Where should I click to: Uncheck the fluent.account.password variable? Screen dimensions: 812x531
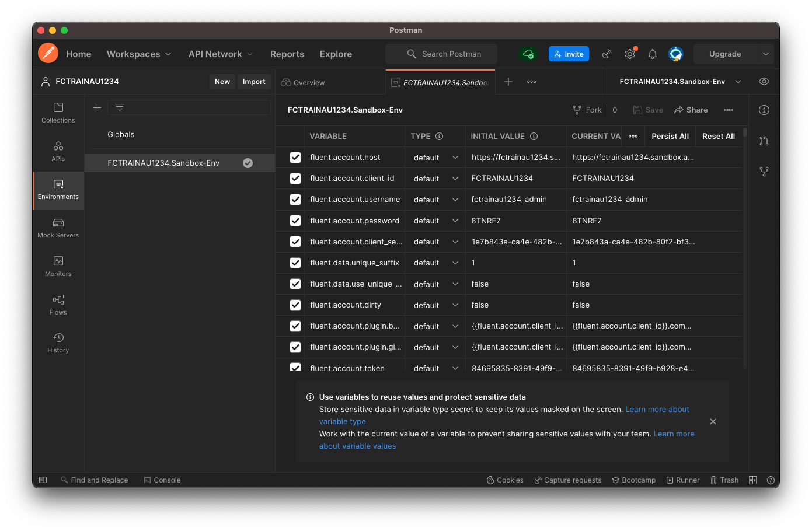tap(295, 221)
